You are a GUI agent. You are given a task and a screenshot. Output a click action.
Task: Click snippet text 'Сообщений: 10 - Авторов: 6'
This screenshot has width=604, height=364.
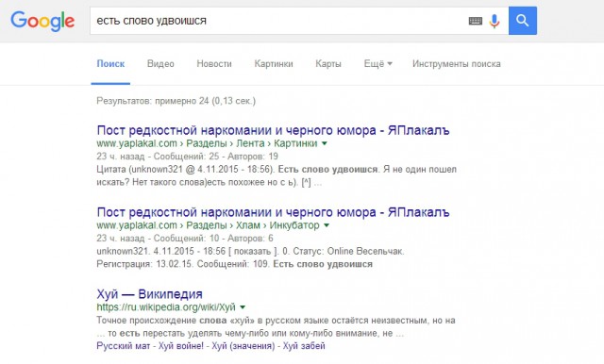(x=213, y=239)
